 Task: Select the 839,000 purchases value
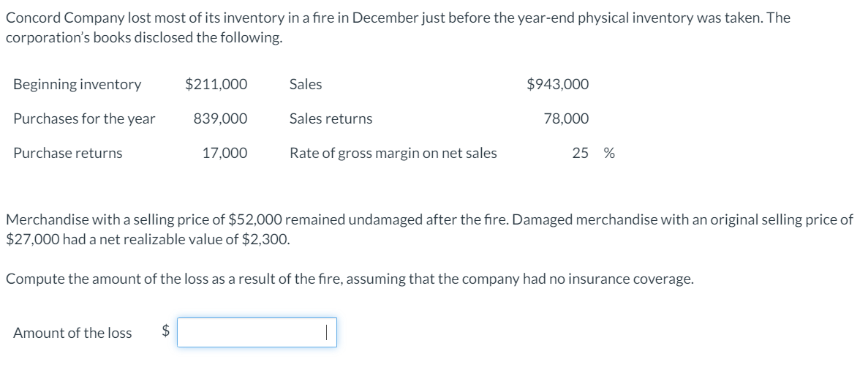220,118
